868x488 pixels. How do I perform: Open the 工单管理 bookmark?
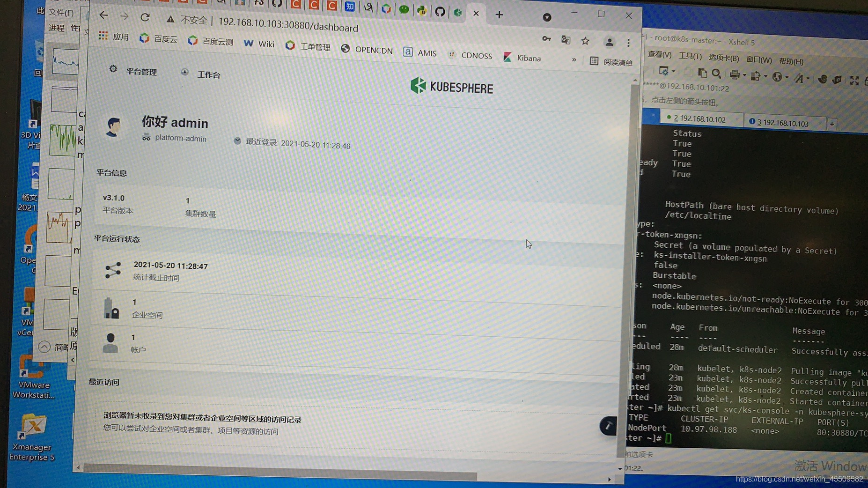pyautogui.click(x=308, y=46)
